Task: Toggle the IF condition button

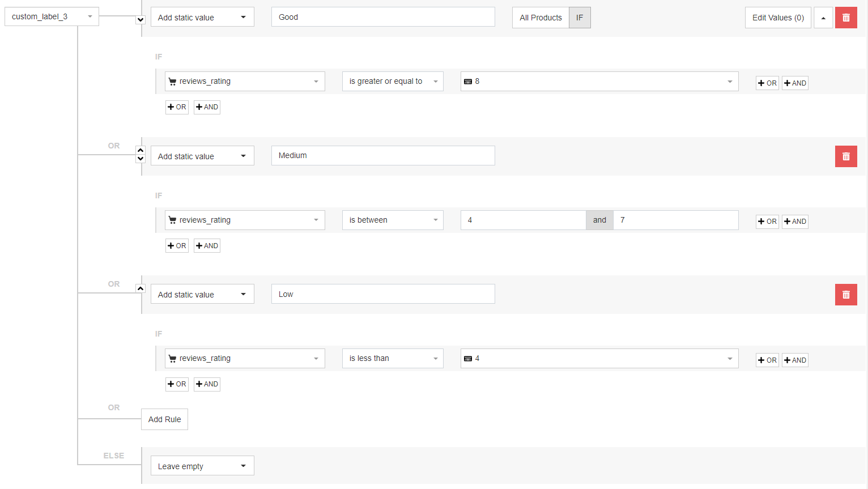Action: click(x=580, y=18)
